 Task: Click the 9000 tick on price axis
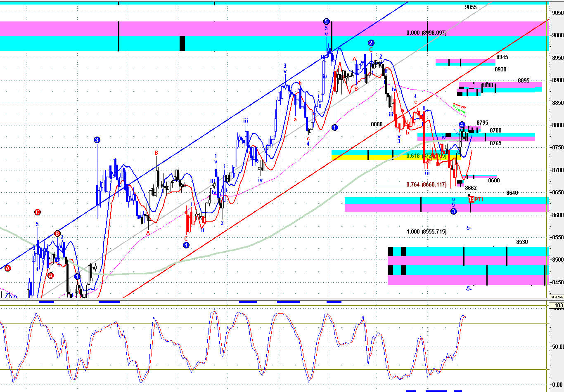point(558,35)
